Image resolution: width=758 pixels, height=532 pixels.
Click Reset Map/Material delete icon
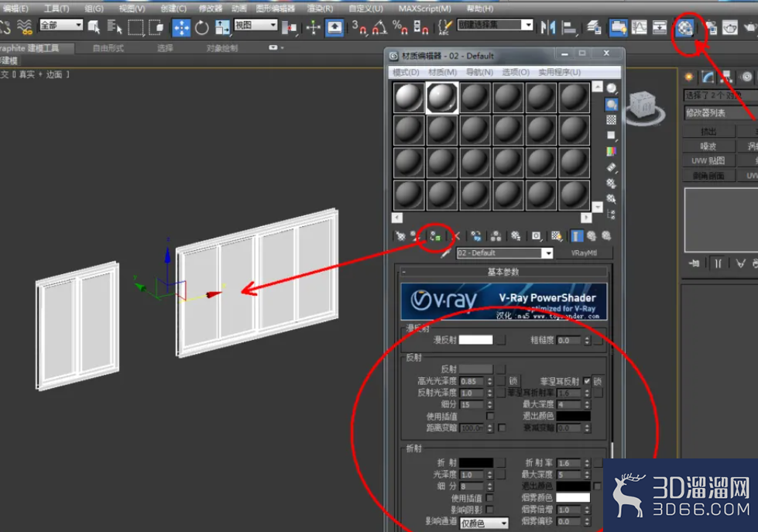tap(456, 236)
